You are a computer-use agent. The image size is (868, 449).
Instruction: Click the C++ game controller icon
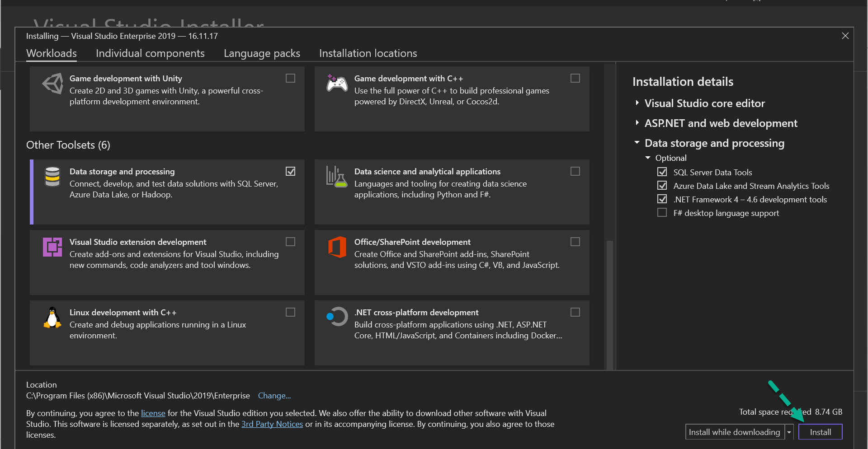(337, 84)
